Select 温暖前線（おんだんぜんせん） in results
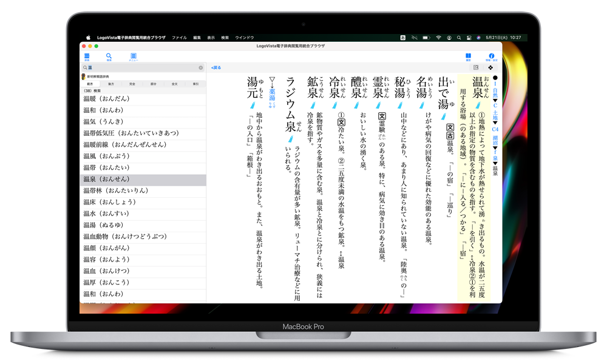 [x=143, y=144]
